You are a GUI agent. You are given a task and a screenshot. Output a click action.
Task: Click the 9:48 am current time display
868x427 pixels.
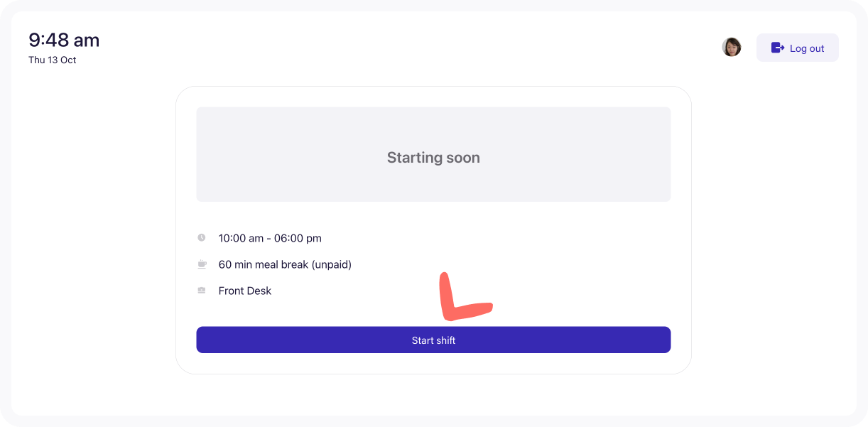64,40
